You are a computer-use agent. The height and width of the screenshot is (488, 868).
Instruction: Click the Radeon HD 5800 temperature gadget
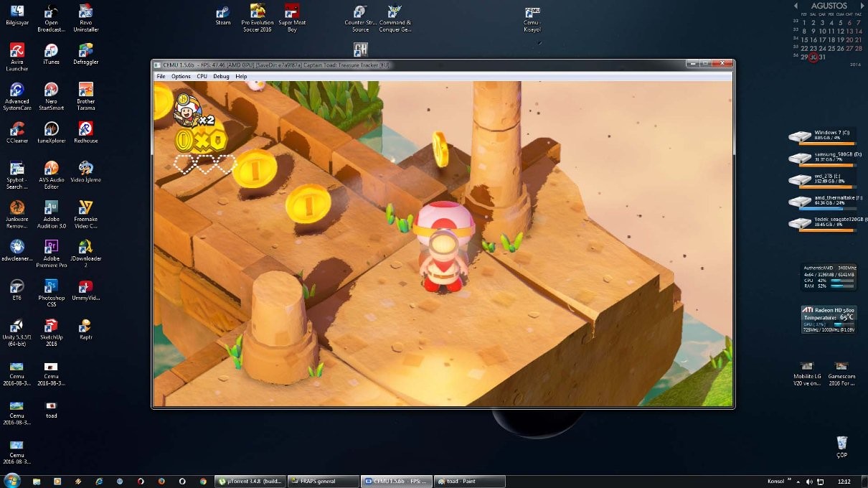point(829,319)
